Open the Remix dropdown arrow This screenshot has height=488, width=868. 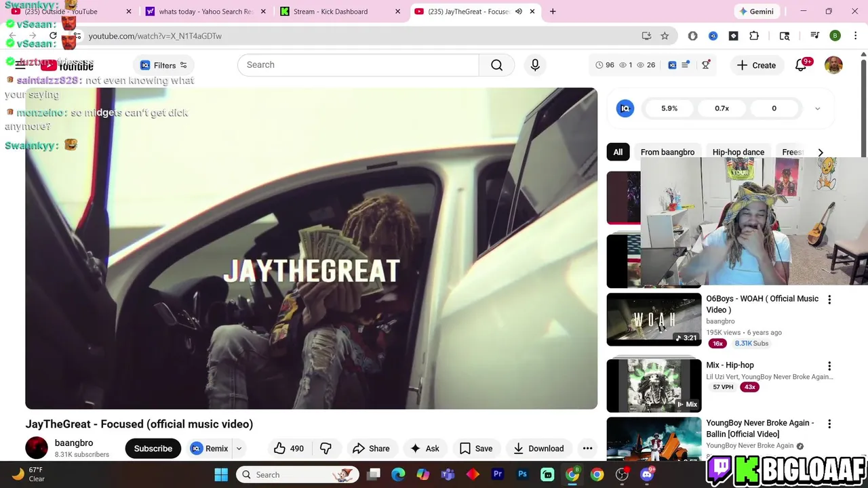click(x=239, y=448)
